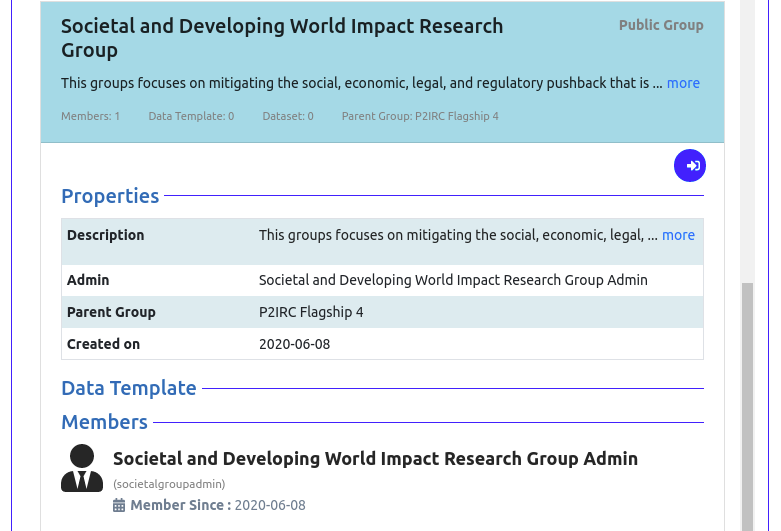Click Data Template: 0 count
This screenshot has width=781, height=531.
[x=191, y=116]
